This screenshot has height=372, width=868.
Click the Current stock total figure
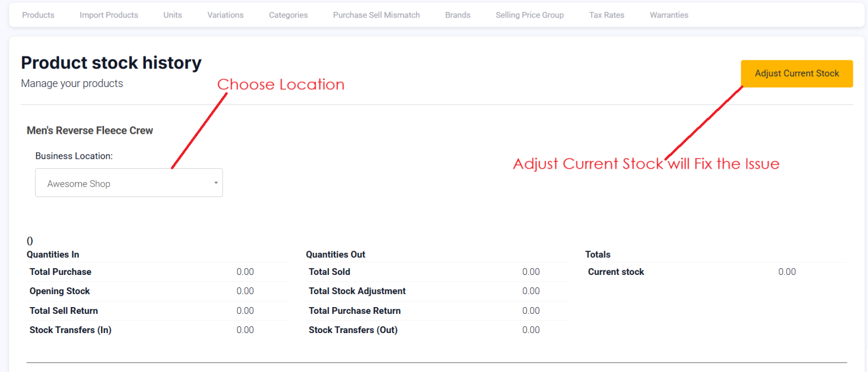787,272
